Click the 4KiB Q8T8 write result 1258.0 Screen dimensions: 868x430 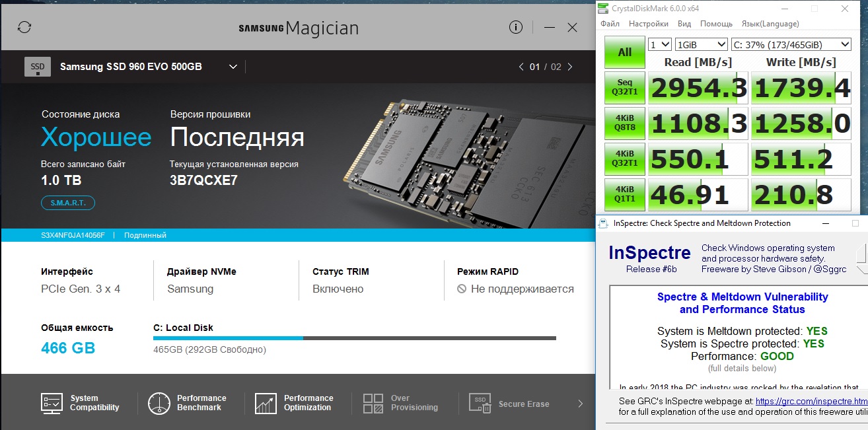point(801,124)
